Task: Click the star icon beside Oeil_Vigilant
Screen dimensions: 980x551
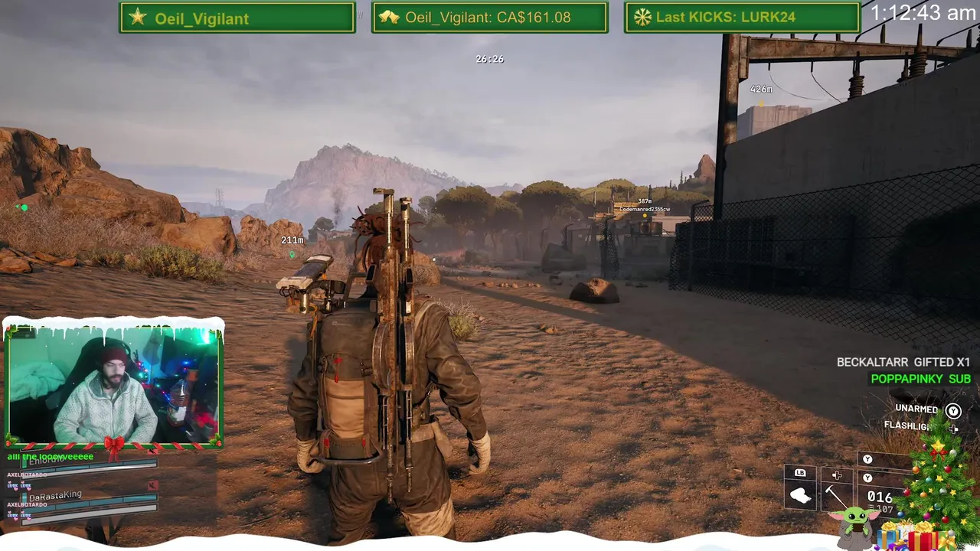Action: 138,18
